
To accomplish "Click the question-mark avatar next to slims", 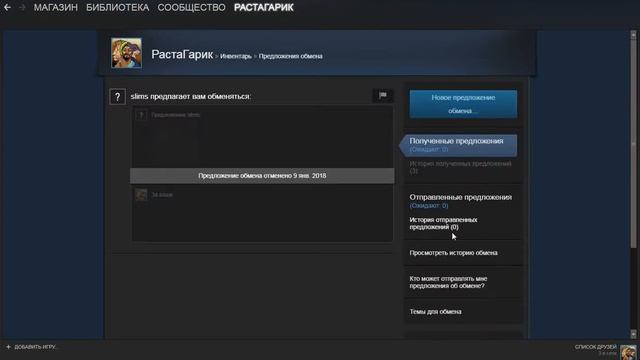I will [x=118, y=97].
